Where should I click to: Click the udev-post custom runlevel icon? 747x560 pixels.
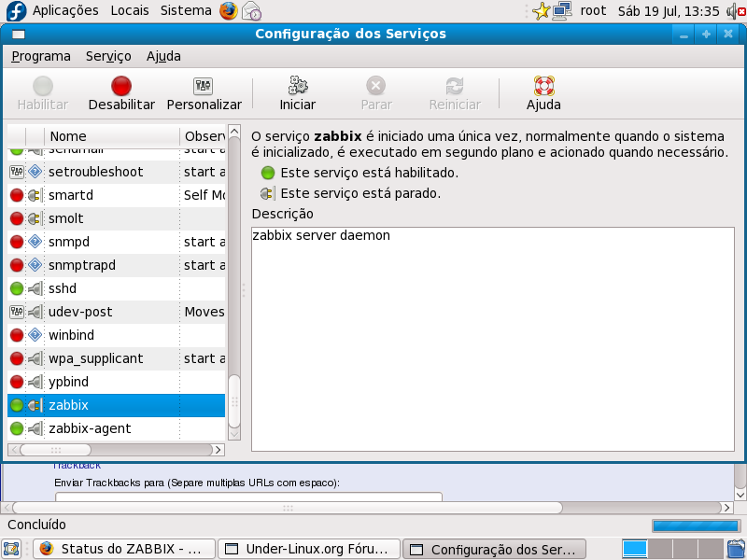[17, 312]
